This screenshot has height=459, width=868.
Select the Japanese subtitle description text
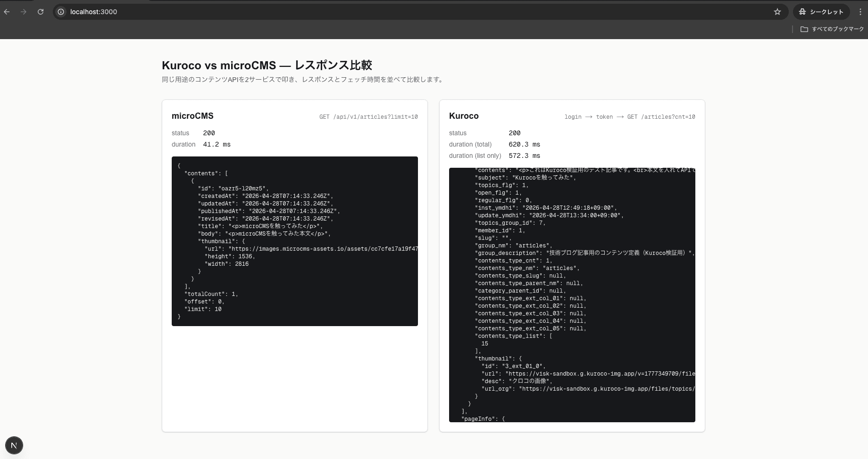point(303,80)
